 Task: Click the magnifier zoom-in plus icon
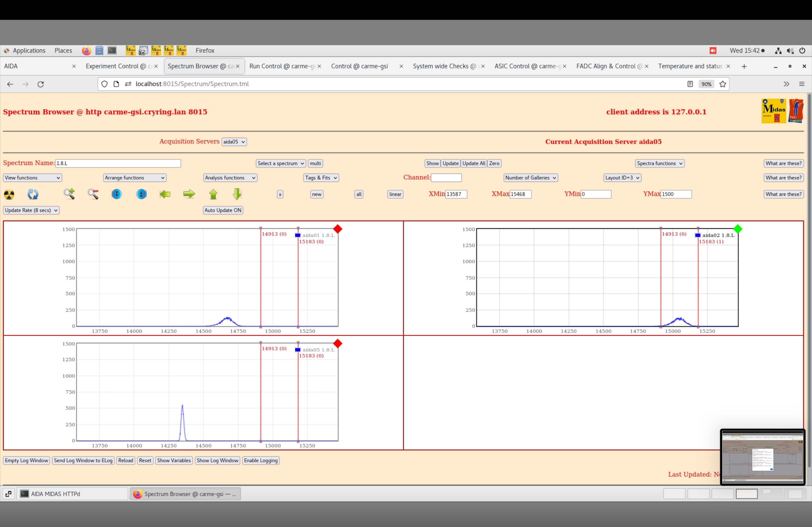click(69, 194)
